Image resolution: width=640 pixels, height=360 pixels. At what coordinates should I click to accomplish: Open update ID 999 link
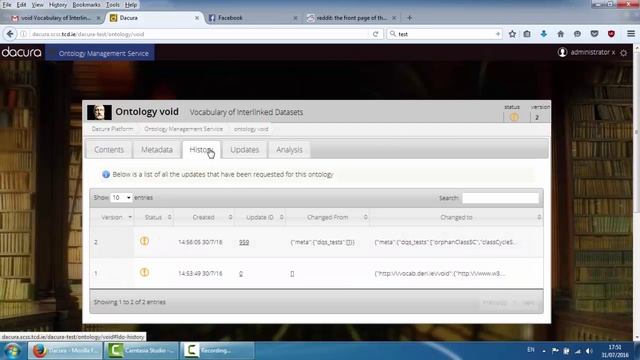(244, 242)
